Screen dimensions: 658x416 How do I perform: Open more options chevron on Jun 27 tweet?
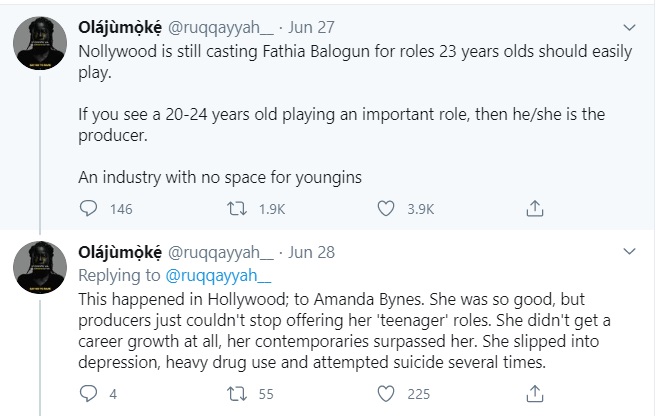(x=629, y=28)
